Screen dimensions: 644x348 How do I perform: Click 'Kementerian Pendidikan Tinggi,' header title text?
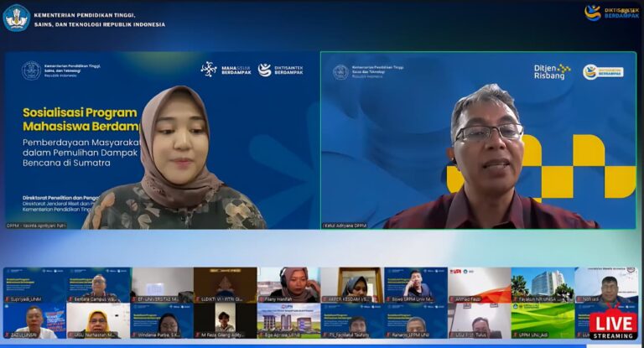coord(85,15)
